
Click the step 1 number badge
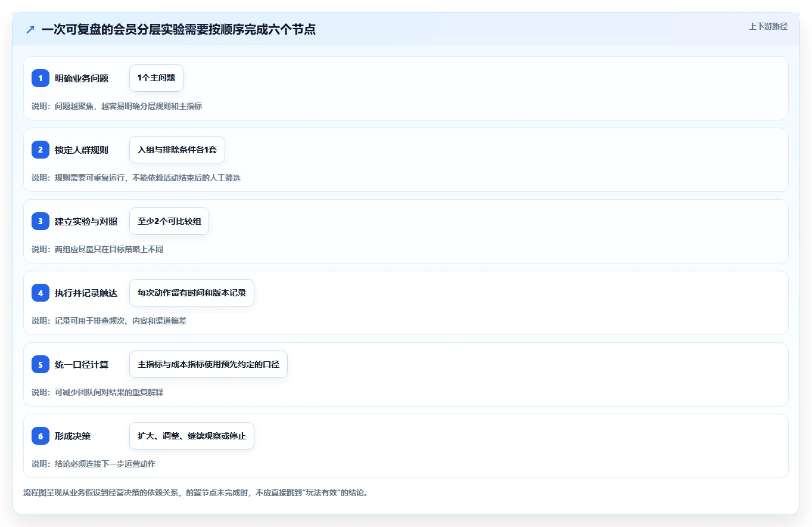[41, 78]
